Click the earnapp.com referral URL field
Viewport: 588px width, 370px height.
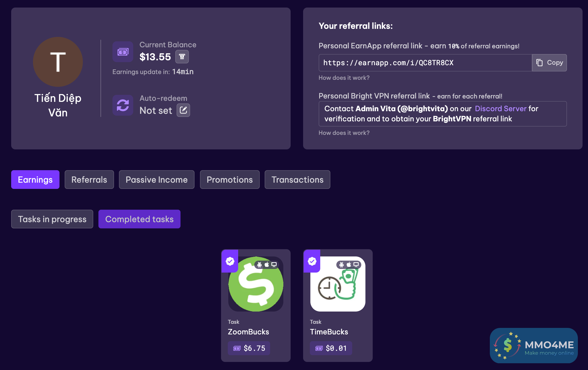425,63
